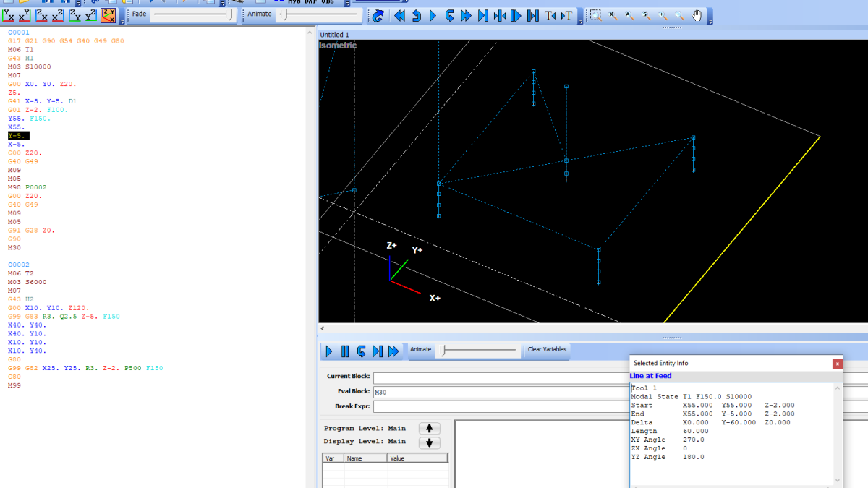
Task: Click the lower panel play-to-bar button
Action: [x=377, y=351]
